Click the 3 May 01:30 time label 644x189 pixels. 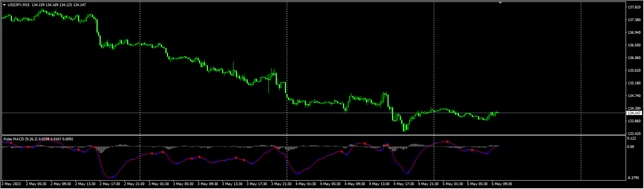tap(159, 184)
